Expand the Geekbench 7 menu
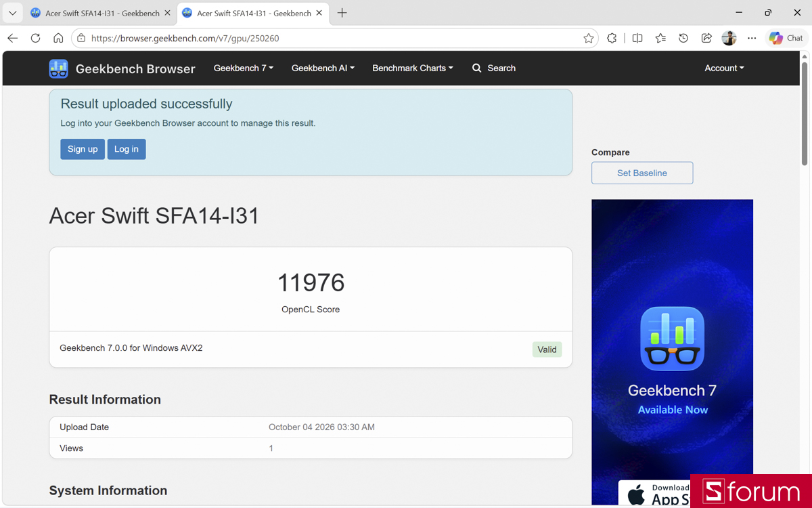Viewport: 812px width, 508px height. 244,68
